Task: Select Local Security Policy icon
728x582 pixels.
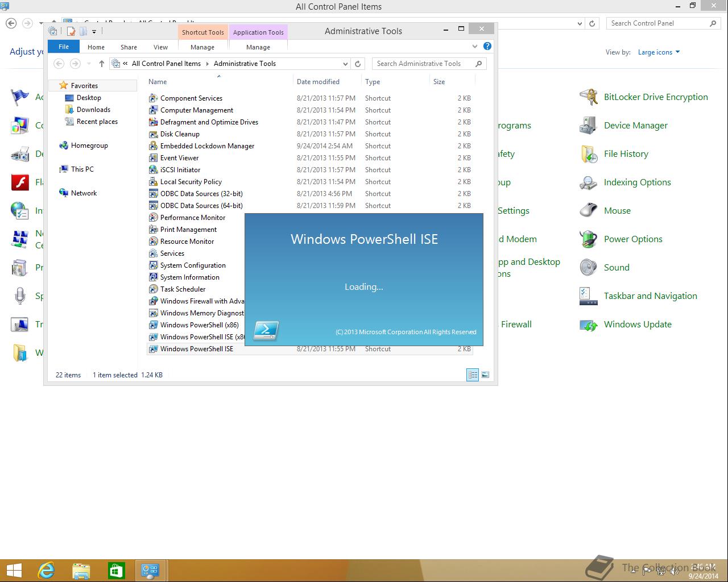Action: (x=153, y=182)
